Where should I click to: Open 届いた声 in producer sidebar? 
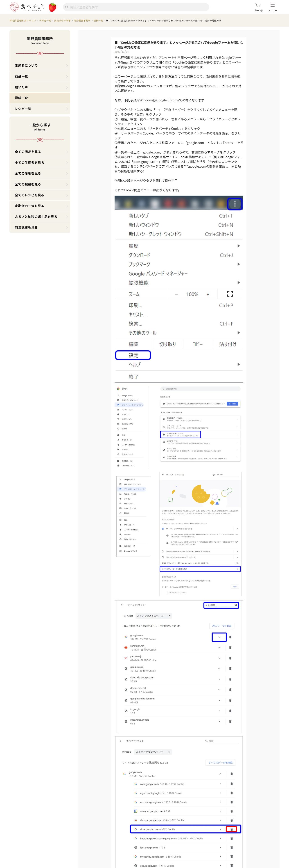40,87
